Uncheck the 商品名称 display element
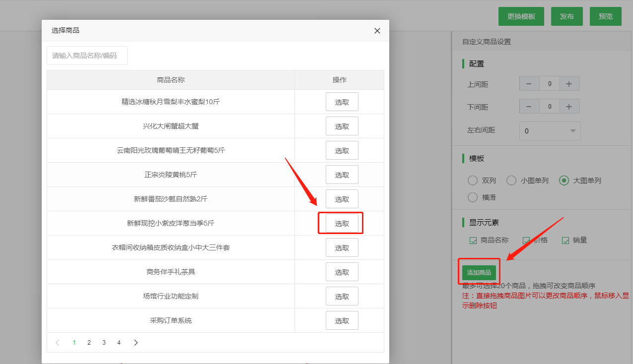The image size is (633, 364). tap(473, 240)
